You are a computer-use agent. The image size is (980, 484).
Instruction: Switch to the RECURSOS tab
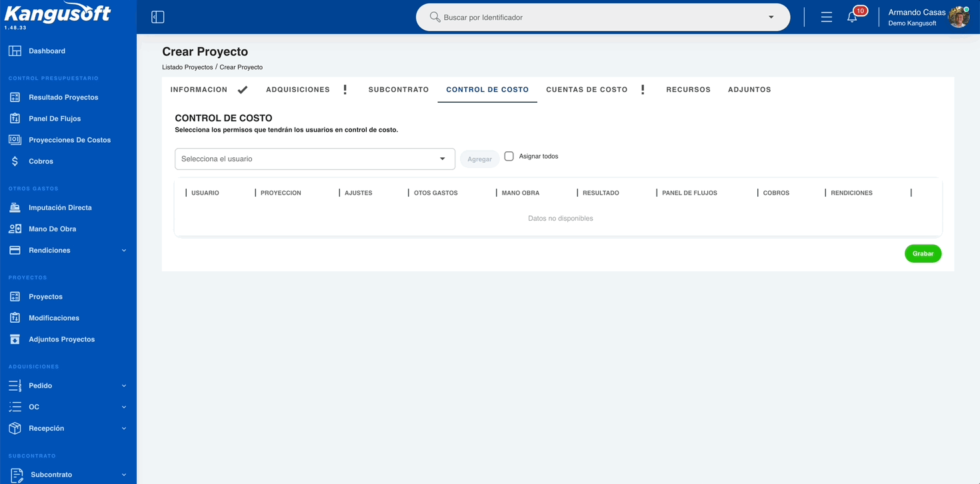click(688, 89)
